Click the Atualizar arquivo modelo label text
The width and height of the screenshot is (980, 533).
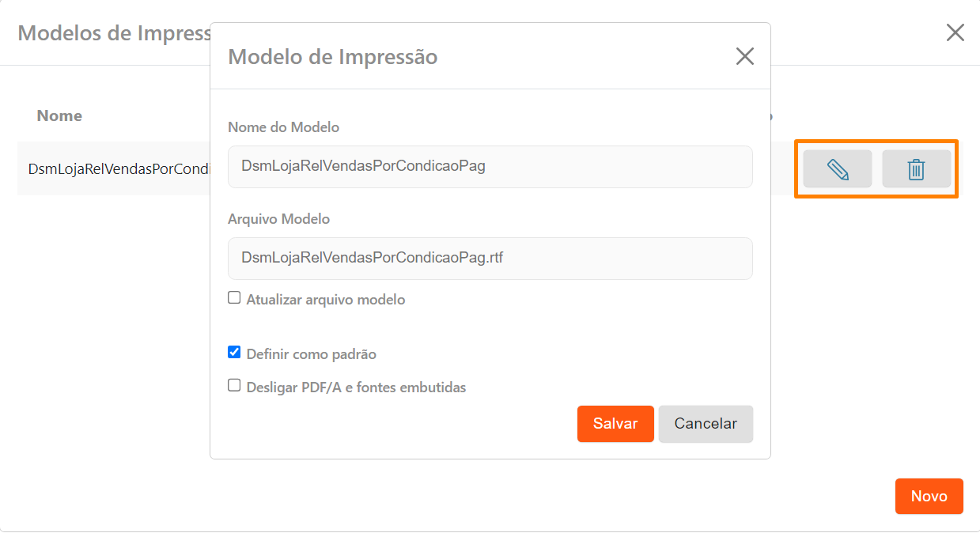[x=326, y=300]
